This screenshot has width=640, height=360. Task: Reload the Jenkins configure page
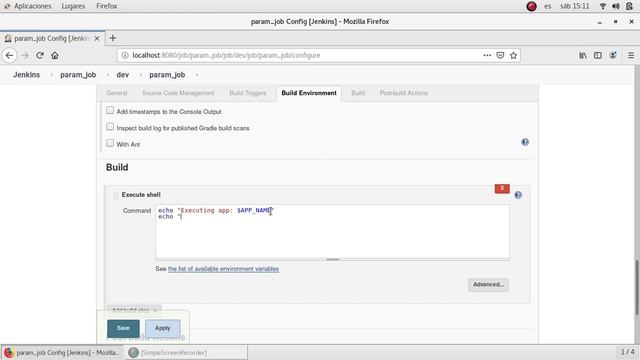(40, 55)
